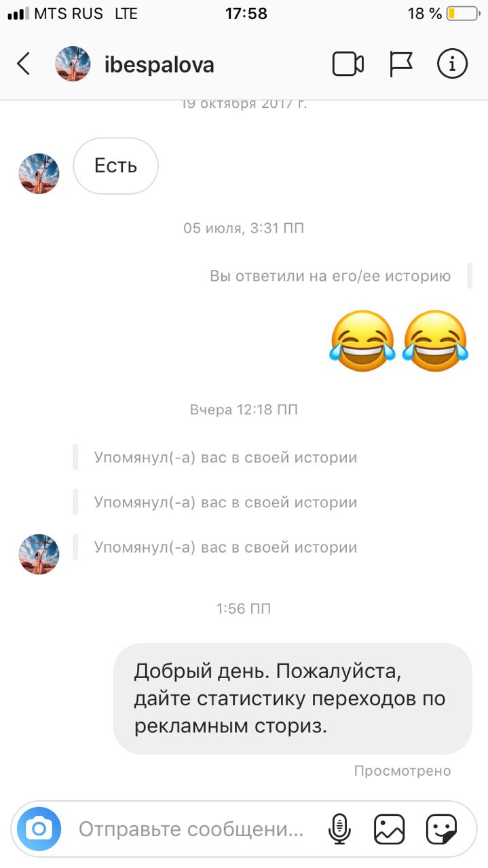Image resolution: width=488 pixels, height=868 pixels.
Task: Tap the microphone voice message icon
Action: 339,829
